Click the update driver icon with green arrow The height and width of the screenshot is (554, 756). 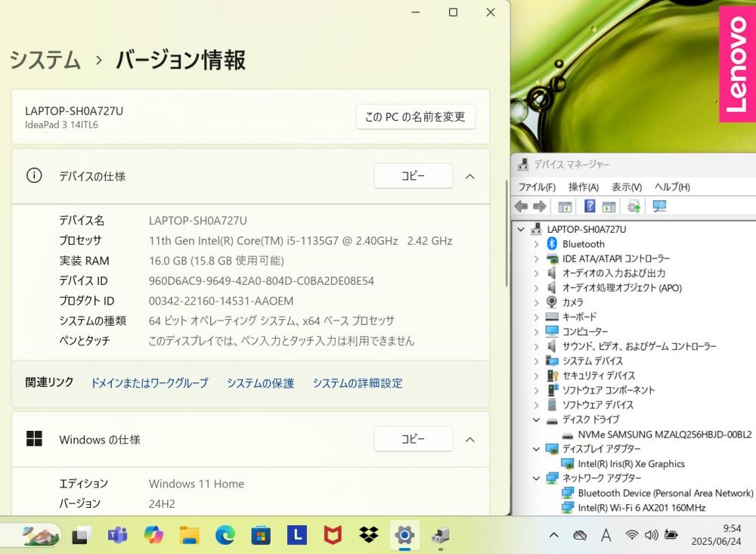[x=634, y=206]
